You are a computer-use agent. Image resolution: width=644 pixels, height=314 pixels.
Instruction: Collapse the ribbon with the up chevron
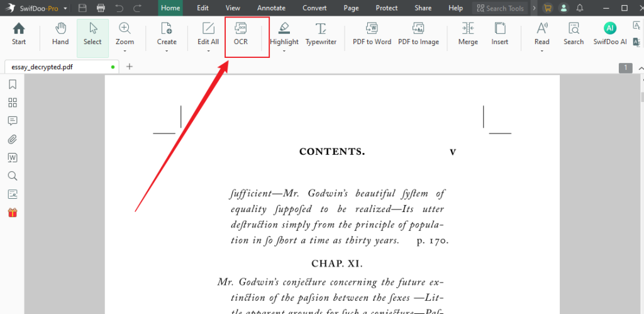coord(641,68)
